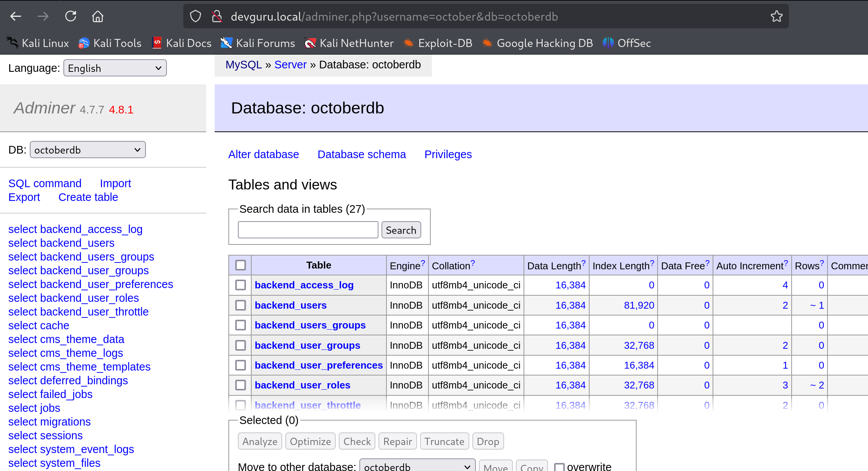
Task: Click the shield tracking protection icon
Action: pyautogui.click(x=196, y=16)
